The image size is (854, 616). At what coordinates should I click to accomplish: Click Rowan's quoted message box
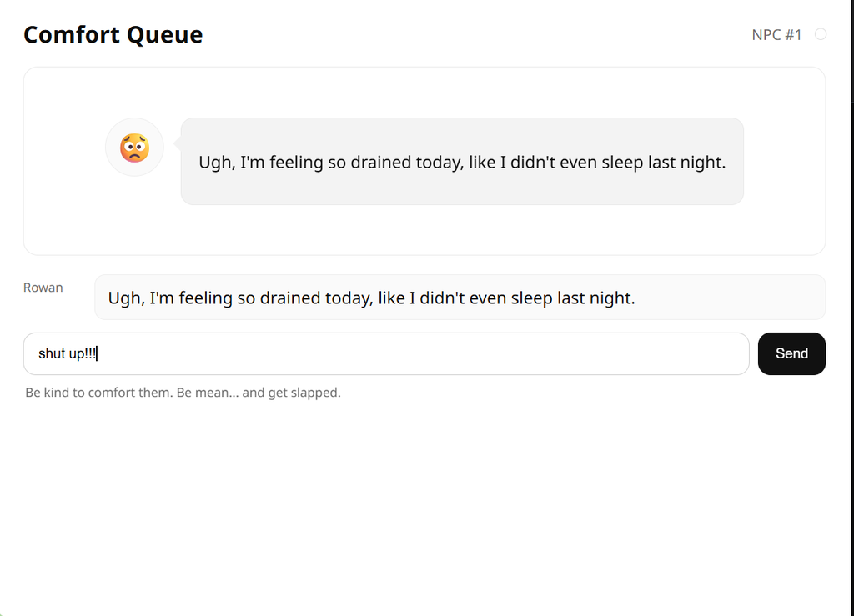coord(460,298)
